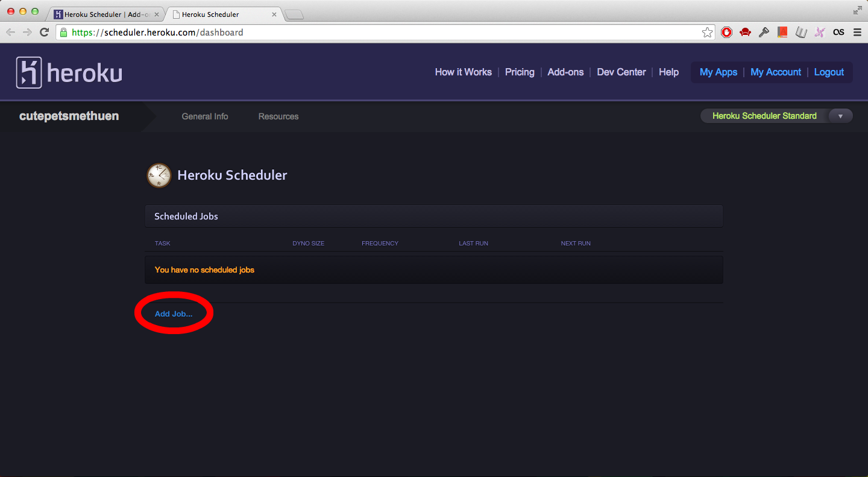The height and width of the screenshot is (477, 868).
Task: Select the active Heroku Scheduler tab
Action: [x=223, y=14]
